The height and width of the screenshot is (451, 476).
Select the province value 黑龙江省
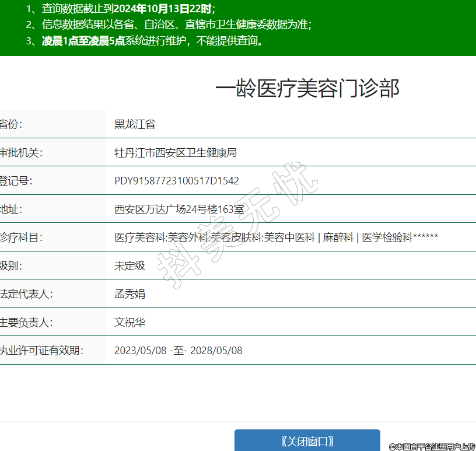tap(135, 124)
